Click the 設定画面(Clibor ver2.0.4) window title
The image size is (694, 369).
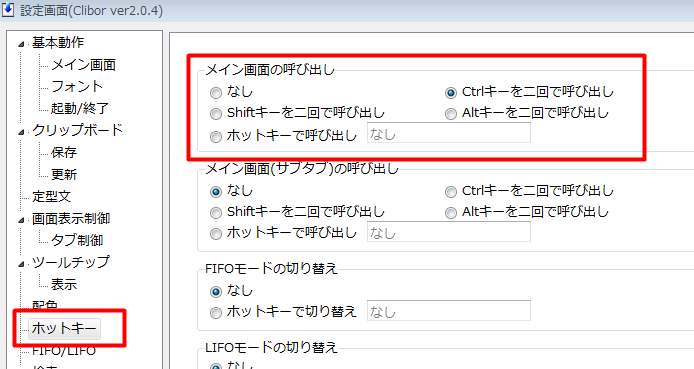point(91,10)
